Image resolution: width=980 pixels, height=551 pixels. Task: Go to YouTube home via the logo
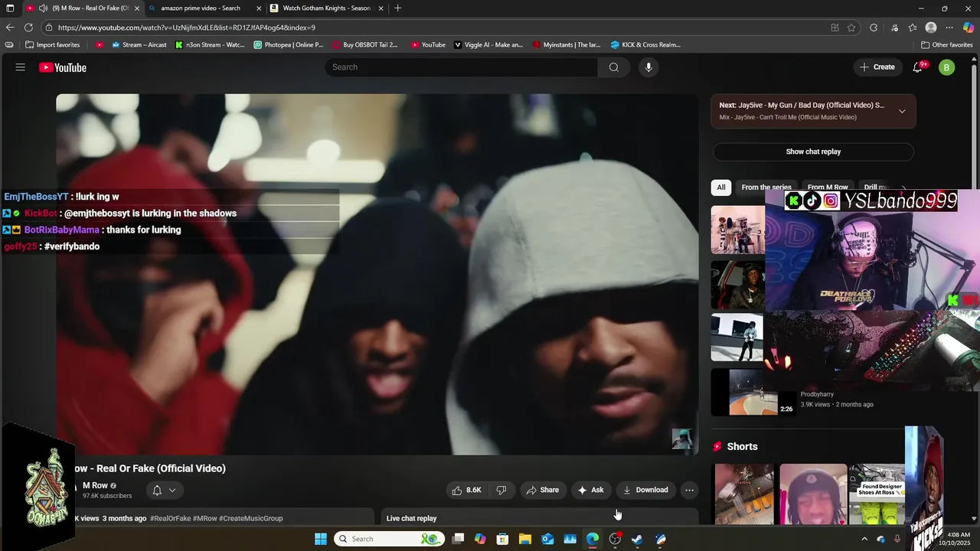[63, 67]
